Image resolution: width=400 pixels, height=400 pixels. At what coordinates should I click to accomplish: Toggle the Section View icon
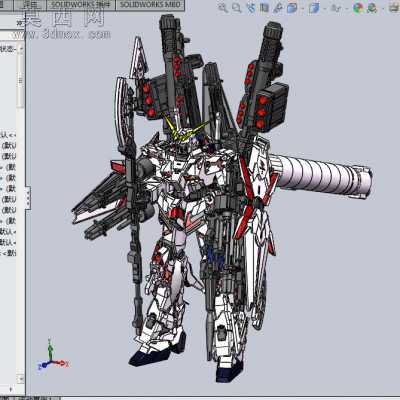[264, 8]
